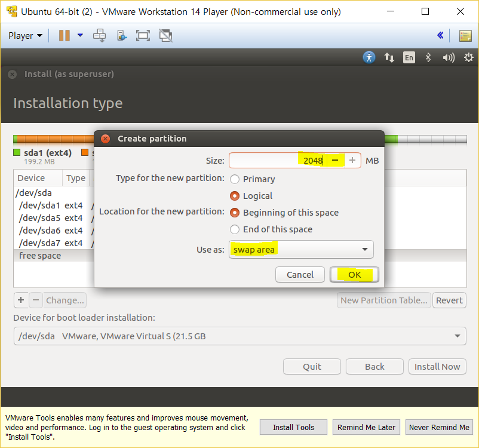Image resolution: width=479 pixels, height=448 pixels.
Task: Click the Unity mode toolbar icon
Action: [x=165, y=36]
